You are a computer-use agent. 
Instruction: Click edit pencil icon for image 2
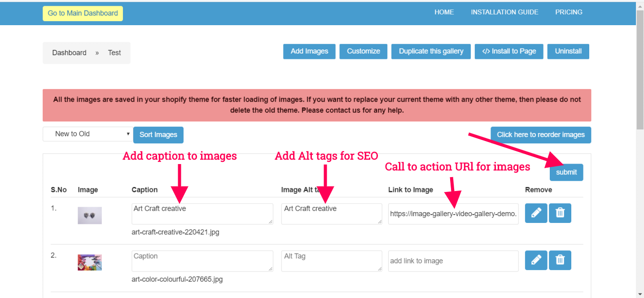(536, 260)
